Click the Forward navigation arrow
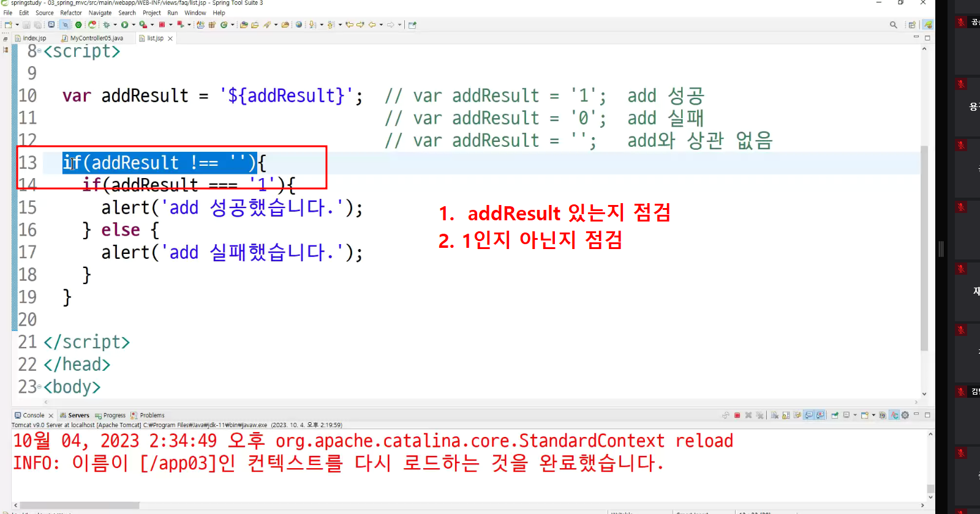This screenshot has height=514, width=980. pyautogui.click(x=390, y=25)
